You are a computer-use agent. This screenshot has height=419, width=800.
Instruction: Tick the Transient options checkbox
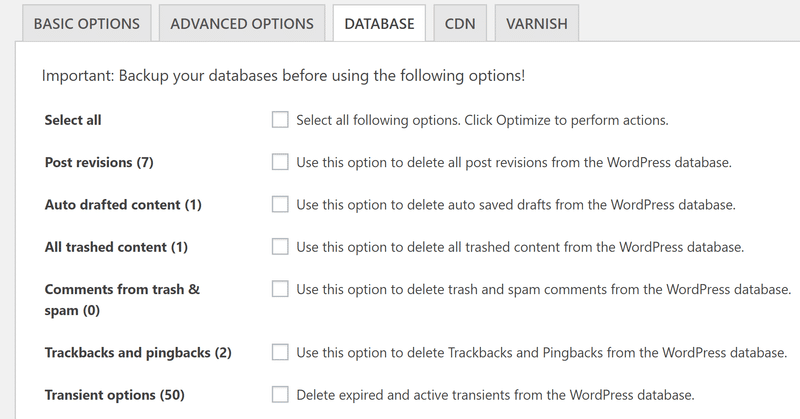point(280,394)
